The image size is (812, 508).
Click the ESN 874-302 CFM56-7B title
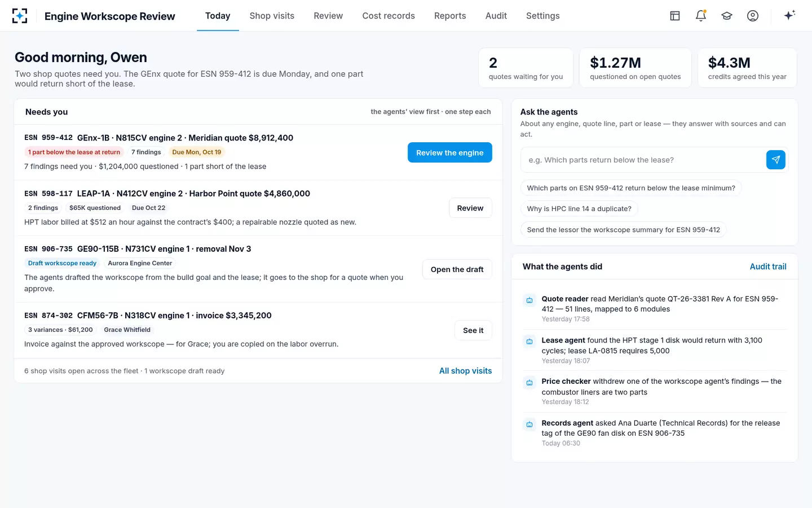pos(148,316)
